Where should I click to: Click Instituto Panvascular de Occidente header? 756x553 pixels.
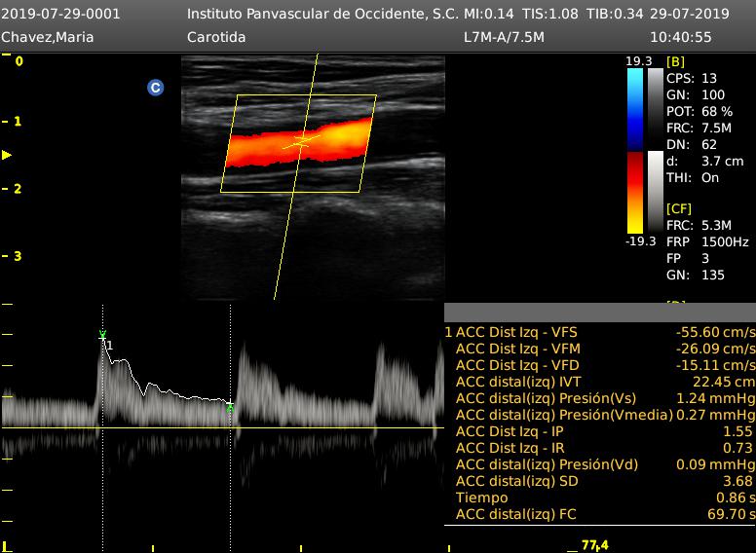coord(322,14)
